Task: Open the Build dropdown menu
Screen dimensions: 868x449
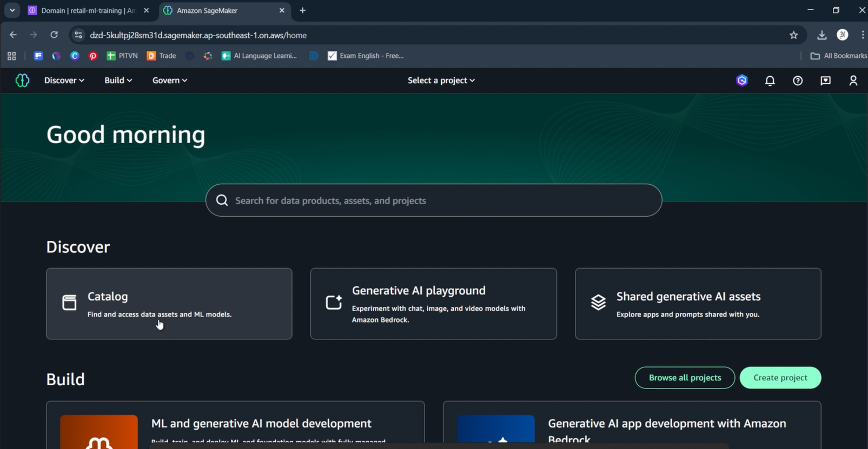Action: [118, 81]
